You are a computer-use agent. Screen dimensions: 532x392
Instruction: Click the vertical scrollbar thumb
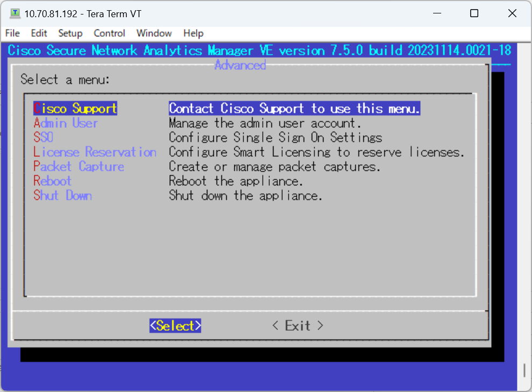(x=524, y=370)
